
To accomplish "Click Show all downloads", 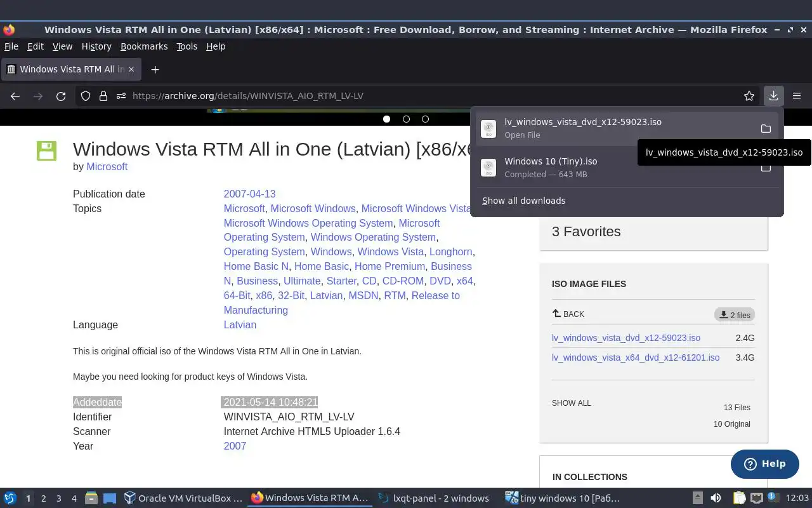I will tap(524, 201).
